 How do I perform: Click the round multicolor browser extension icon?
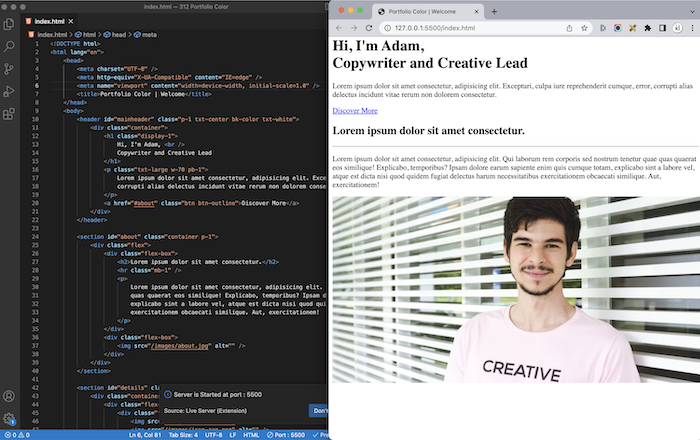click(x=617, y=28)
